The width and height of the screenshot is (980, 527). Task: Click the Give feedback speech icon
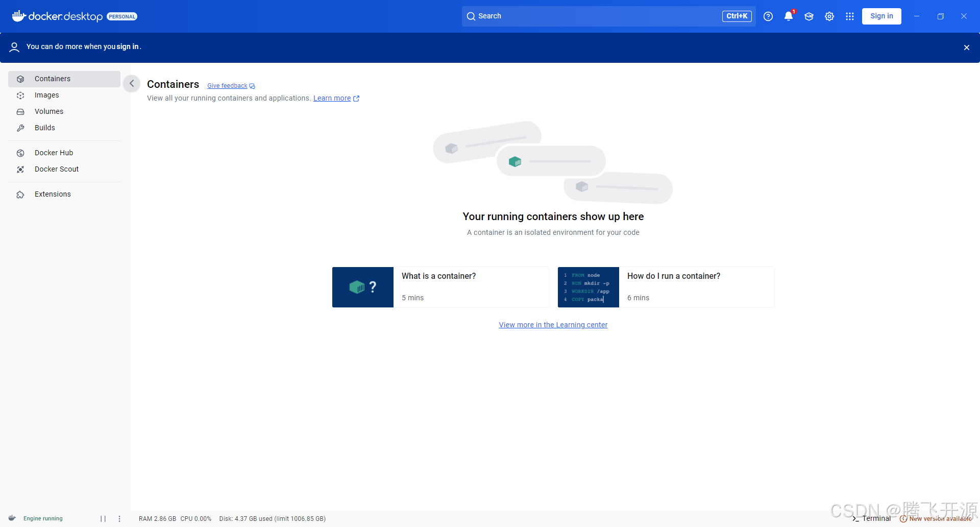tap(252, 86)
